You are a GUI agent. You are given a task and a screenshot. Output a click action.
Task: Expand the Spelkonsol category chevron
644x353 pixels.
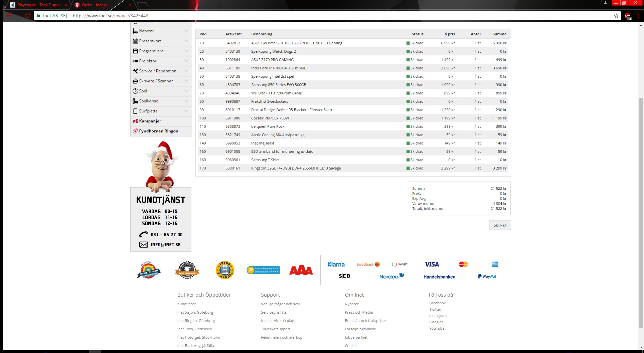[186, 101]
